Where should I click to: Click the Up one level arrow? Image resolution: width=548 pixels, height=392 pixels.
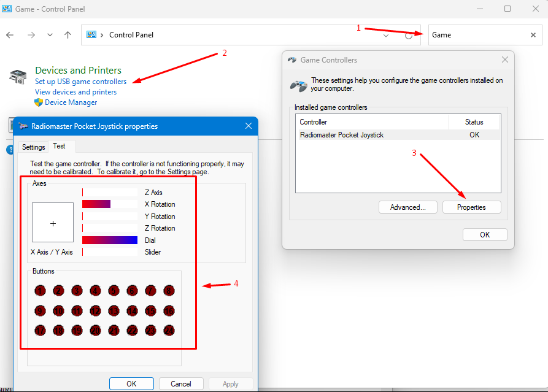(x=68, y=35)
